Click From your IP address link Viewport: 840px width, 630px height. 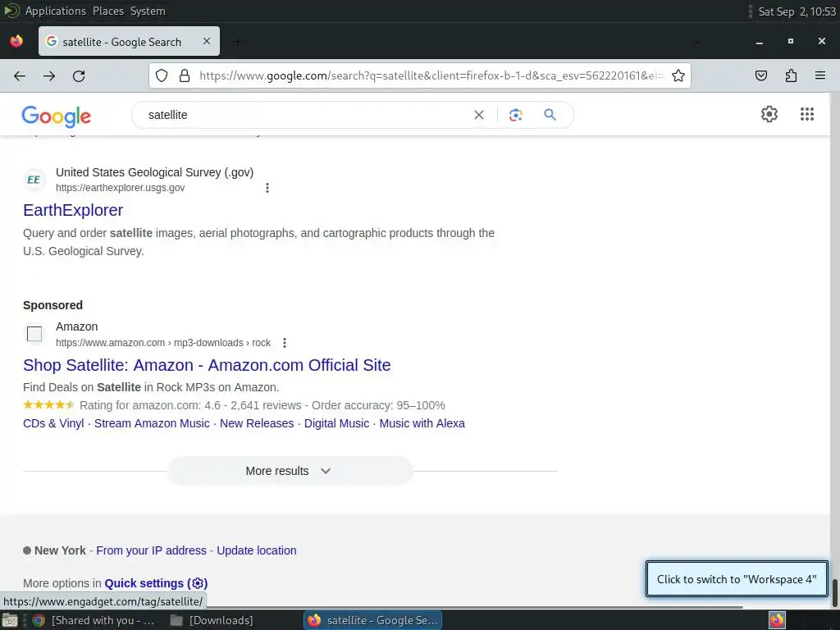coord(151,550)
